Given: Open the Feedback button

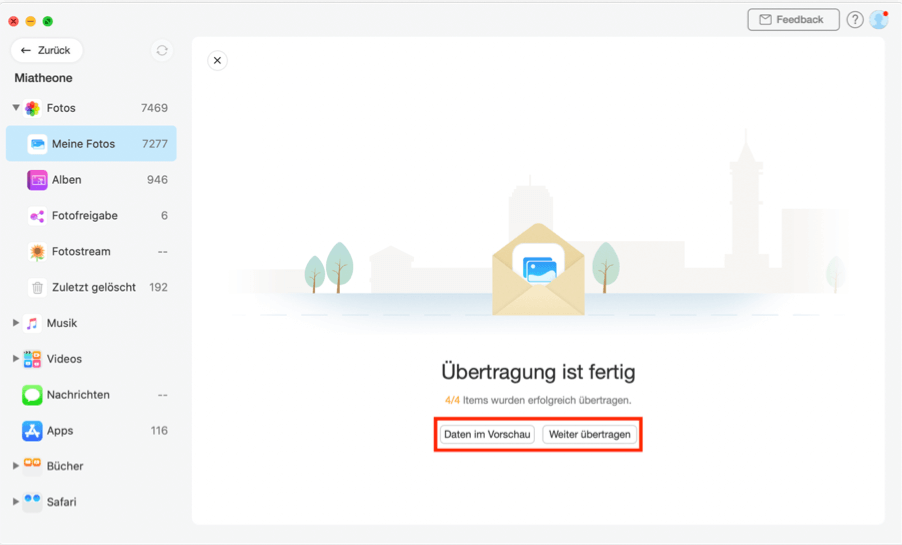Looking at the screenshot, I should pyautogui.click(x=792, y=20).
